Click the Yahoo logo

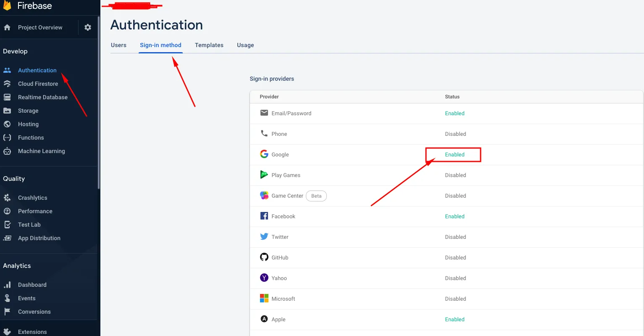point(264,278)
